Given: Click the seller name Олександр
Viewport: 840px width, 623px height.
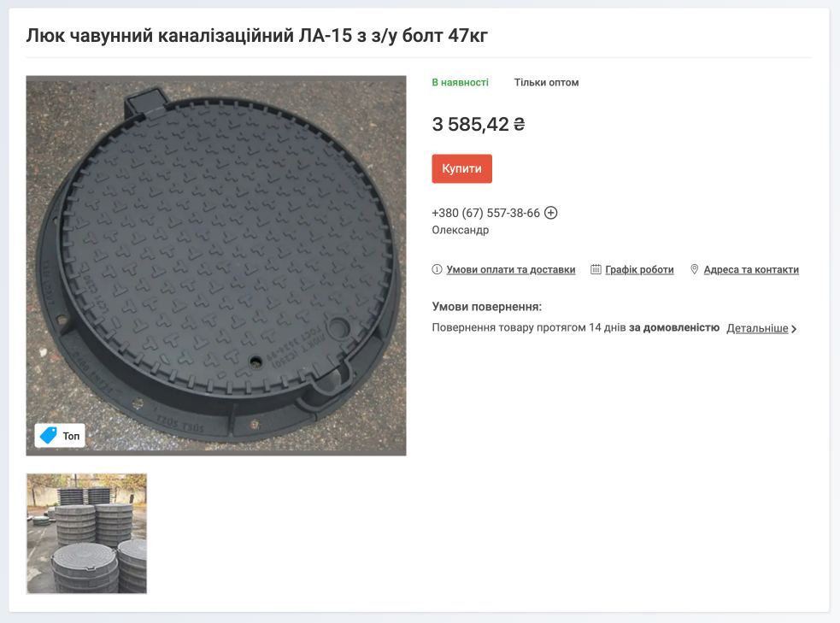Looking at the screenshot, I should tap(461, 230).
